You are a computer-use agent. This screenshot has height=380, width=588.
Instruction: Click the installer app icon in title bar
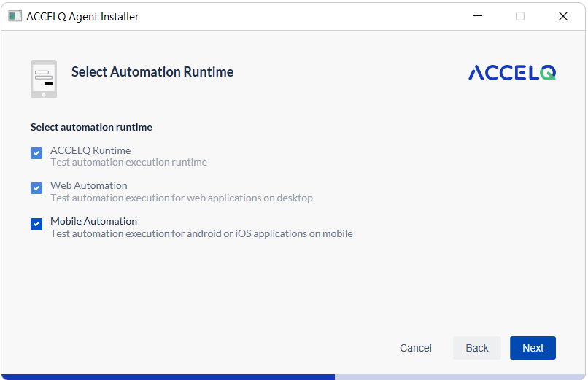click(x=15, y=16)
